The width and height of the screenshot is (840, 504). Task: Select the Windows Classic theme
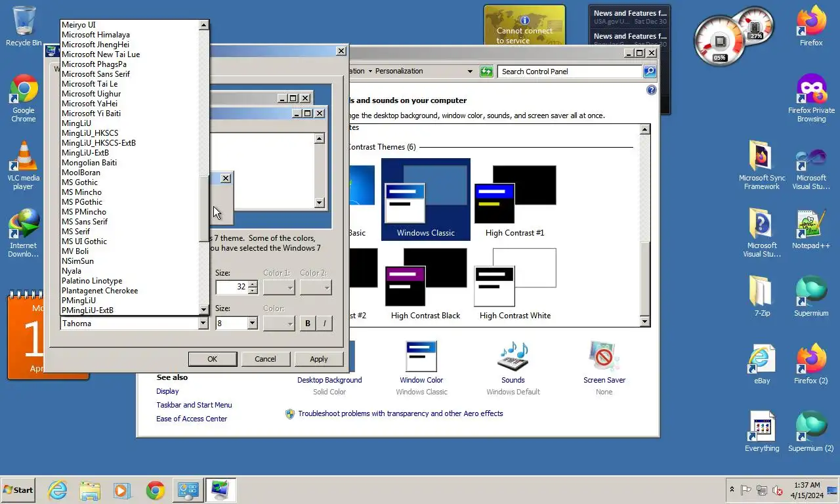[x=426, y=199]
